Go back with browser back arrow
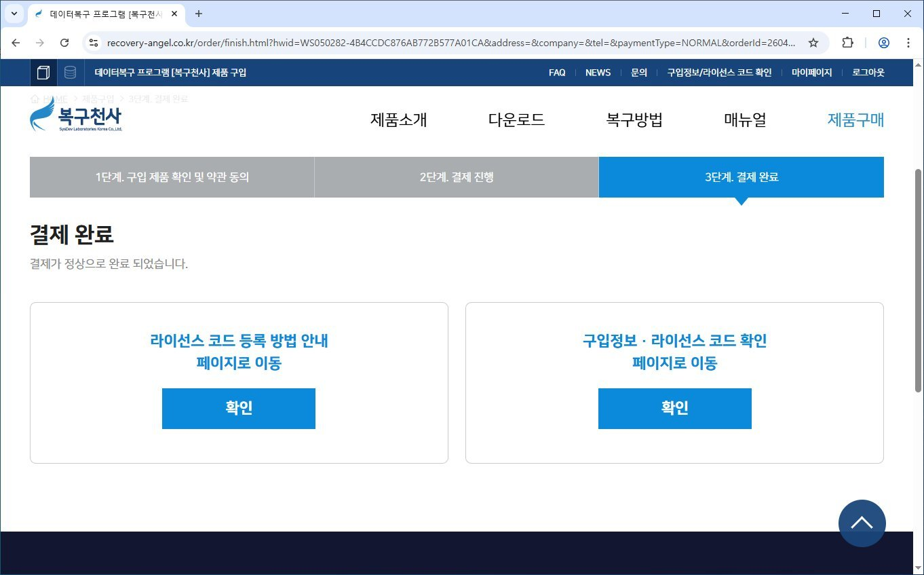The height and width of the screenshot is (575, 924). 16,43
